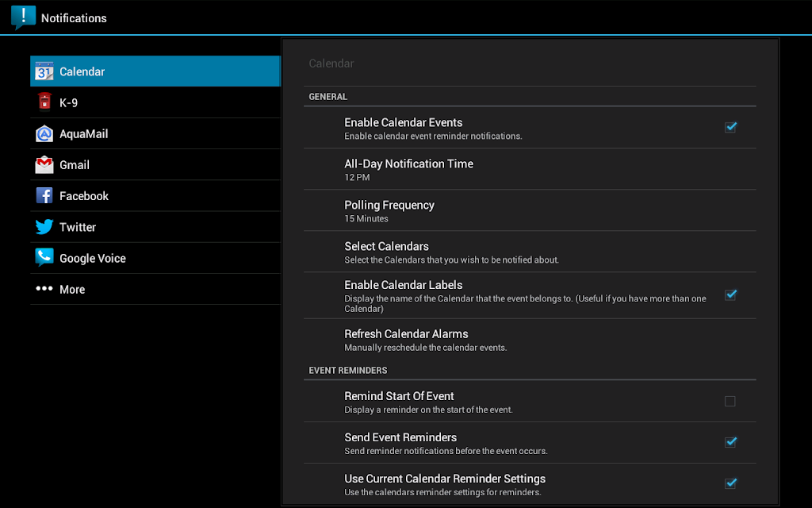Toggle Enable Calendar Labels checkbox
Image resolution: width=812 pixels, height=508 pixels.
click(x=730, y=295)
